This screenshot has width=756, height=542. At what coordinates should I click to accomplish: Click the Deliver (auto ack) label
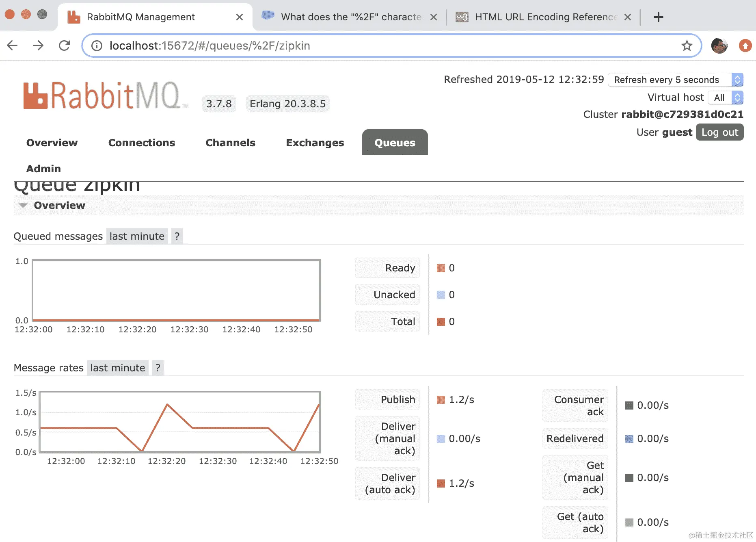387,483
